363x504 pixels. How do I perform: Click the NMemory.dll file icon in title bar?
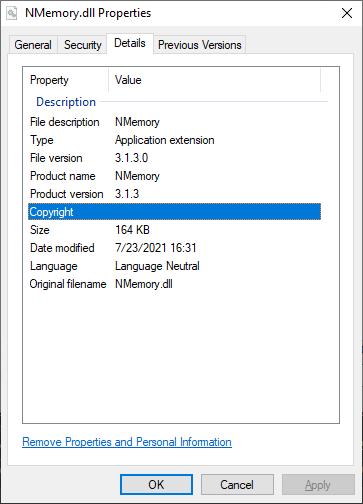coord(12,13)
